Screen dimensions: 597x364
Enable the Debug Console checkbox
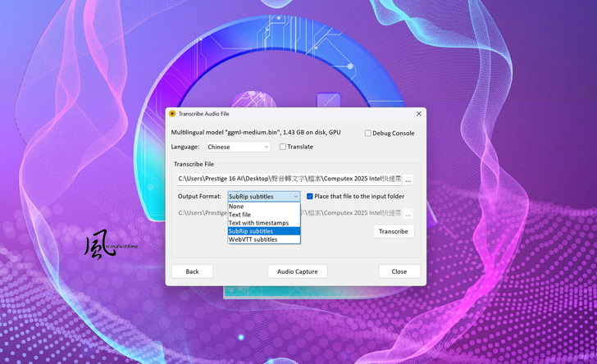[x=368, y=133]
